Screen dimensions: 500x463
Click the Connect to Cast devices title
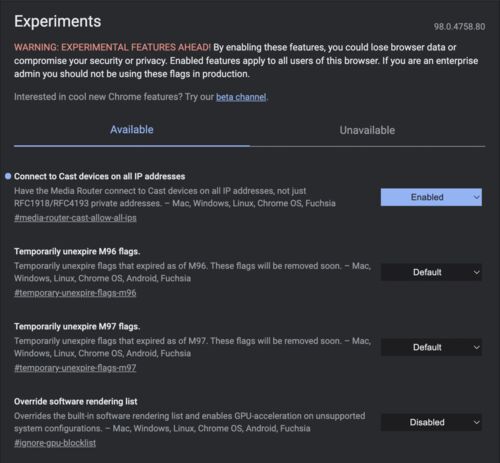click(x=99, y=176)
